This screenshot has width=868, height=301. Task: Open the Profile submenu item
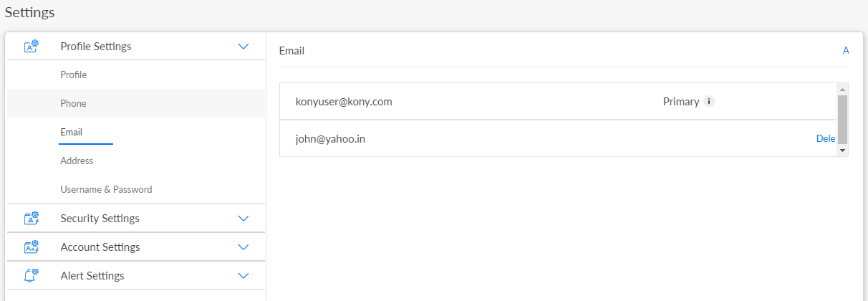click(74, 75)
